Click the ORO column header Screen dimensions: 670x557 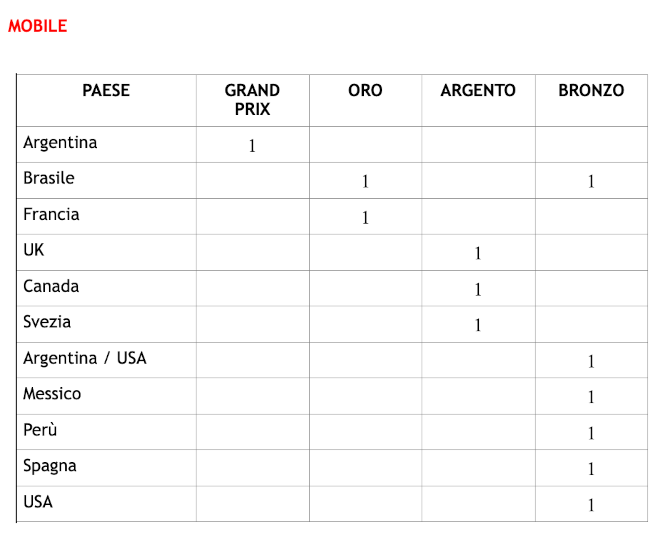point(365,91)
